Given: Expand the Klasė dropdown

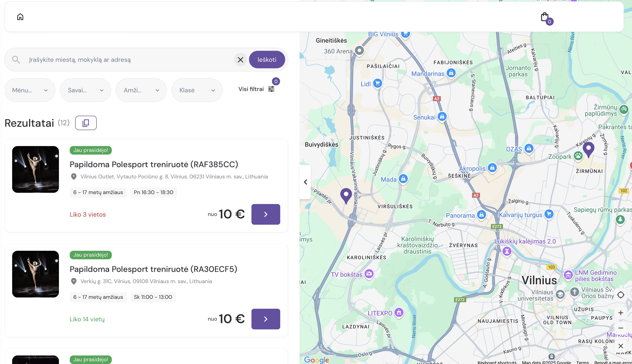Looking at the screenshot, I should point(197,90).
